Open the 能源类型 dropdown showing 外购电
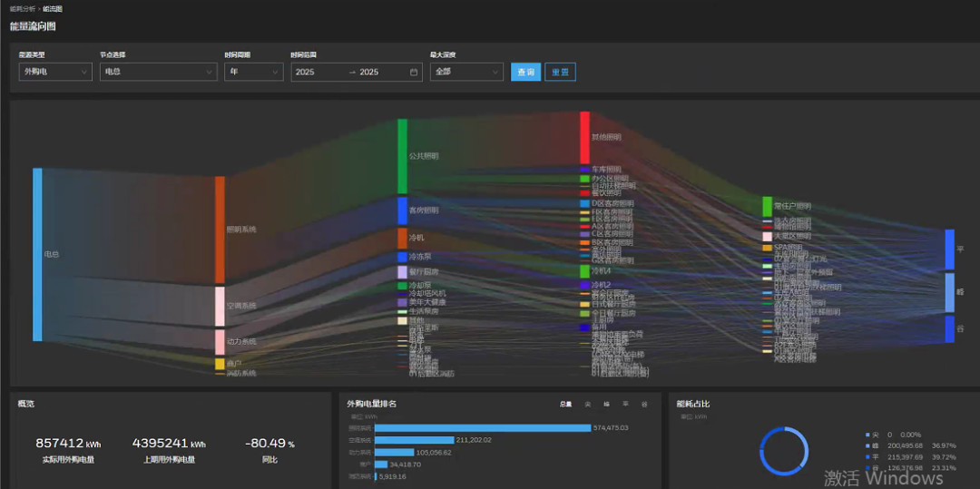Image resolution: width=980 pixels, height=489 pixels. tap(55, 72)
